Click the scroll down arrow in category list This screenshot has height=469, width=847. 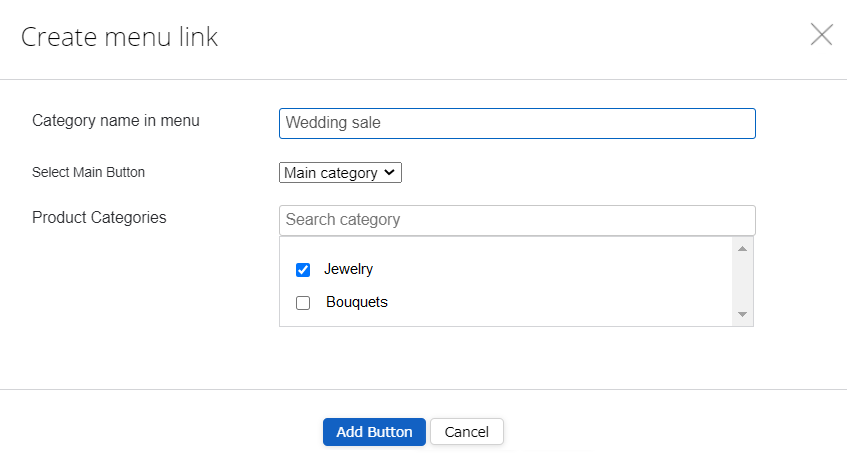(742, 314)
